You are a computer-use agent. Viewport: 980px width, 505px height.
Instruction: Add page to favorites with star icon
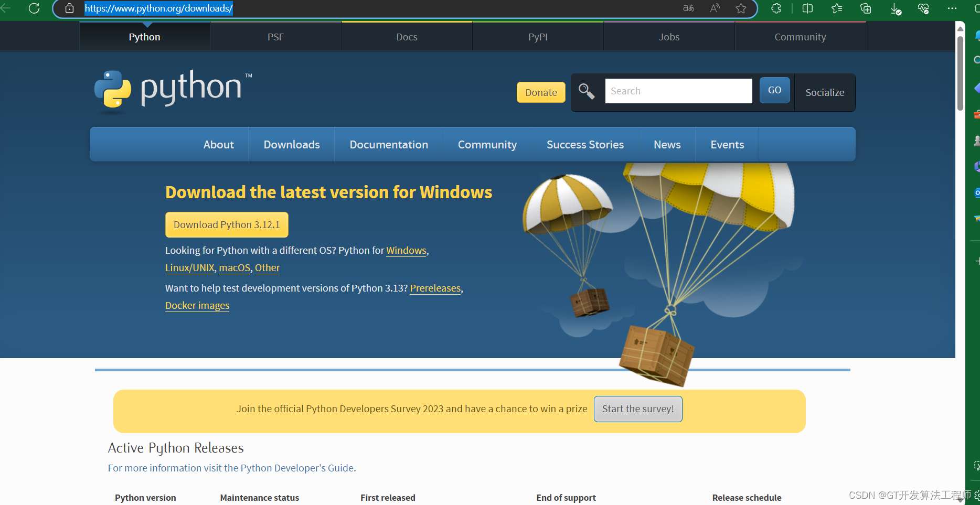click(x=741, y=8)
